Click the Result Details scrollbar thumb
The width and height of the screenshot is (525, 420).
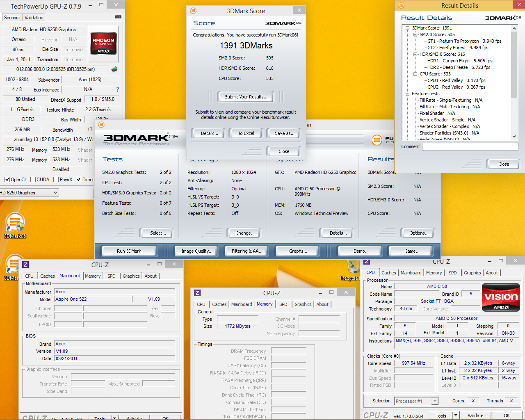click(514, 64)
